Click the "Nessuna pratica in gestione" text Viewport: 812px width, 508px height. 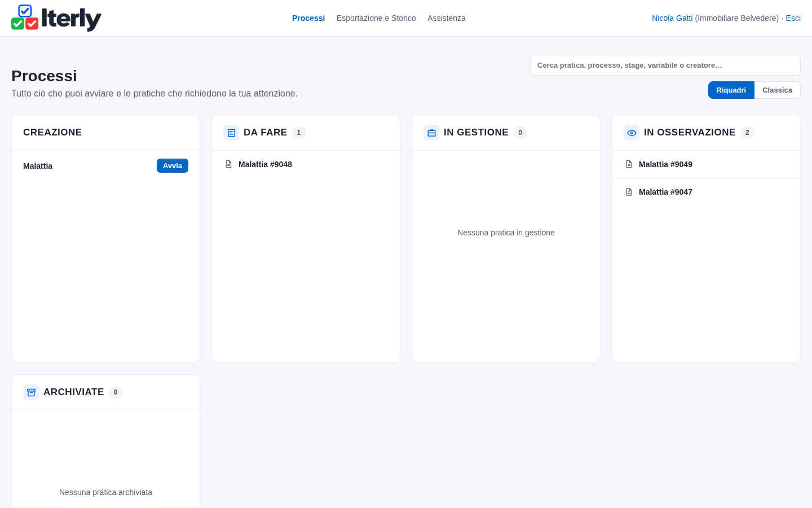tap(506, 233)
